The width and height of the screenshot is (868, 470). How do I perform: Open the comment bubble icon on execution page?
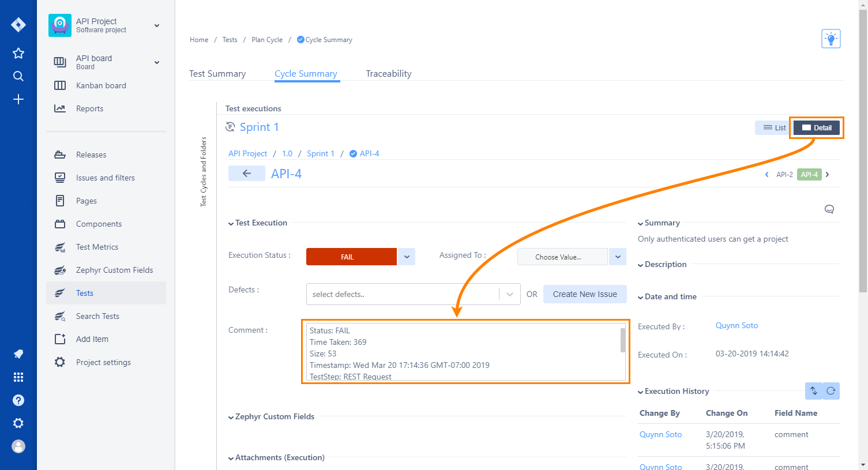pos(829,209)
